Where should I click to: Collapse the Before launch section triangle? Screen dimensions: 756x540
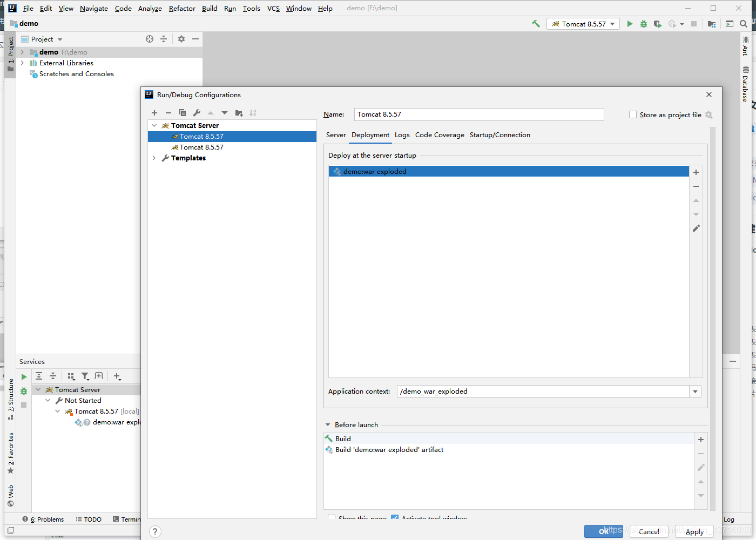point(328,425)
